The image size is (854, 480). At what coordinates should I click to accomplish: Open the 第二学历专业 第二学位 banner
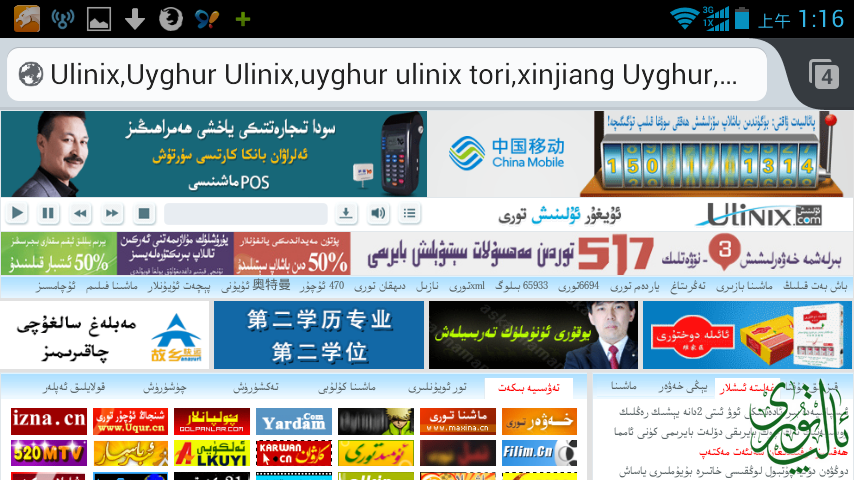coord(319,335)
